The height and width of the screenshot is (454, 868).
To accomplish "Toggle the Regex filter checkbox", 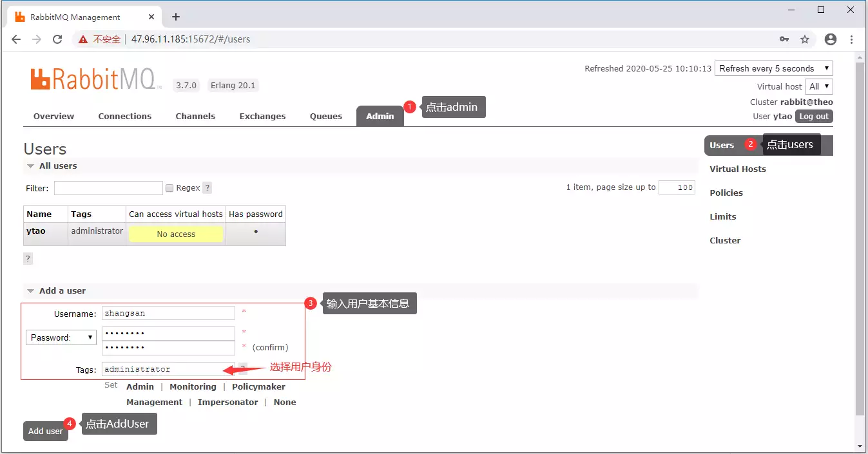I will coord(169,188).
